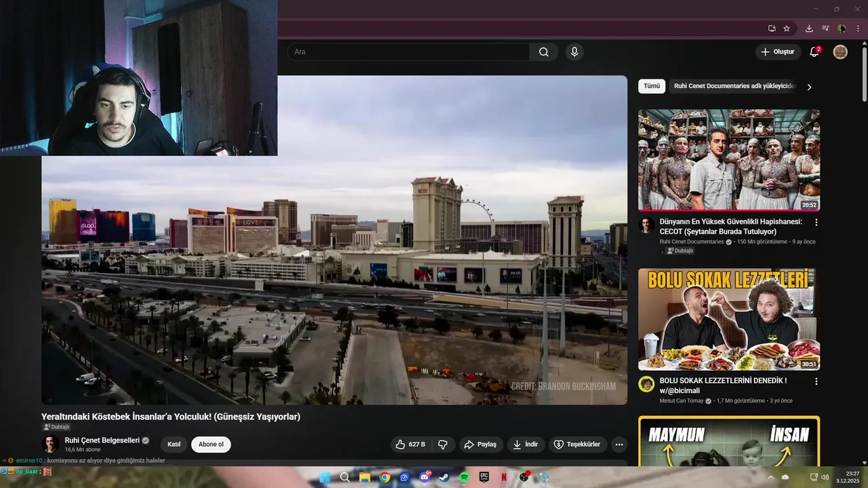Click the Paylaş share button

click(481, 445)
